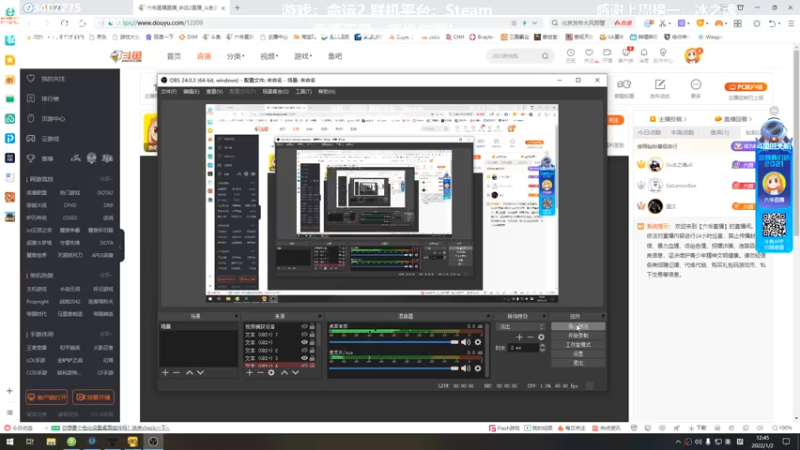The width and height of the screenshot is (800, 450).
Task: Open 我的关注 heart in Douyu sidebar
Action: 31,79
